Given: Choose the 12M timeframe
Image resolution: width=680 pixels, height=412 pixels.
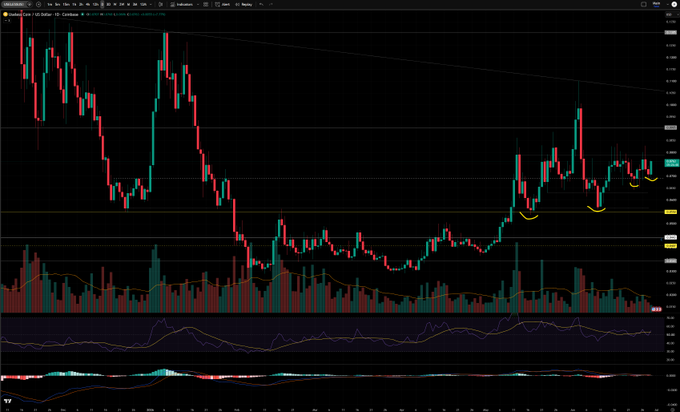Looking at the screenshot, I should click(x=143, y=4).
